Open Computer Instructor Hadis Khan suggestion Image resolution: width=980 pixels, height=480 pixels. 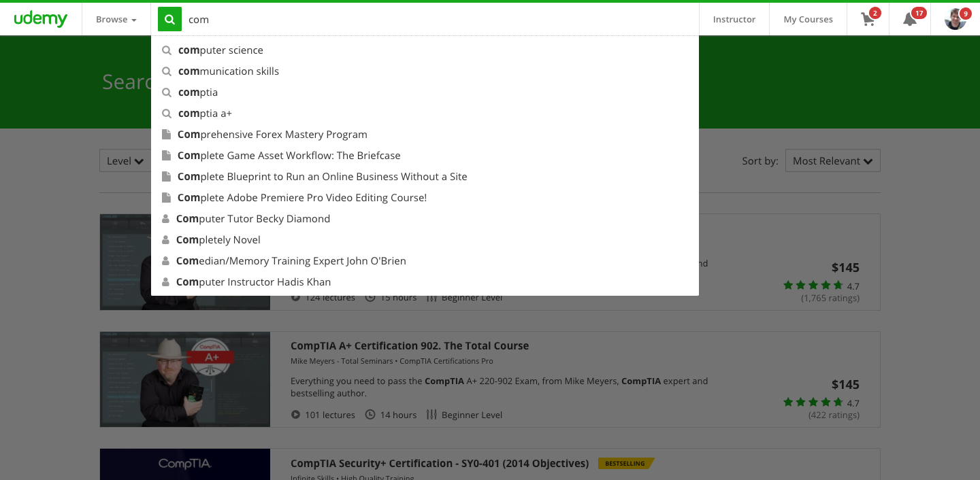(425, 282)
